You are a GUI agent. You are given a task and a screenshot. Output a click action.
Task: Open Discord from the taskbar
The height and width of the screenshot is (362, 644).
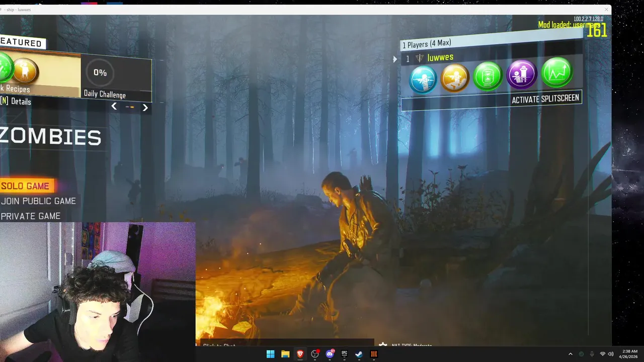330,354
